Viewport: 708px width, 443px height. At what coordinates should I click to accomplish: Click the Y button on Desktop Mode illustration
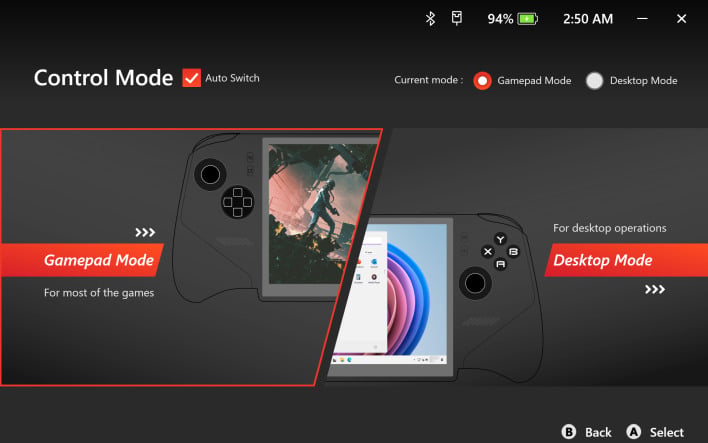tap(500, 239)
